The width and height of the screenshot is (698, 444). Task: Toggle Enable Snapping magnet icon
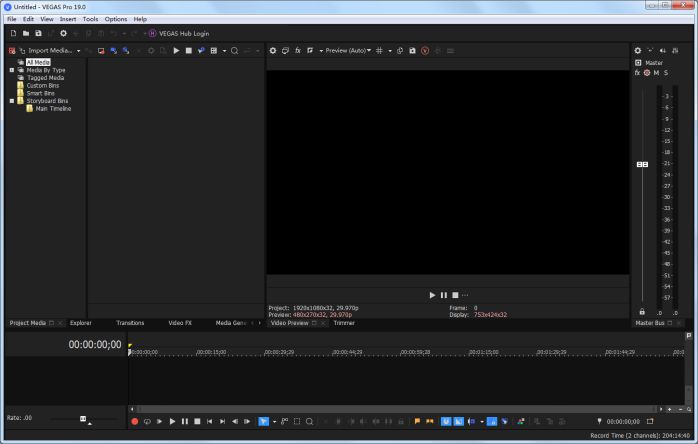[446, 421]
